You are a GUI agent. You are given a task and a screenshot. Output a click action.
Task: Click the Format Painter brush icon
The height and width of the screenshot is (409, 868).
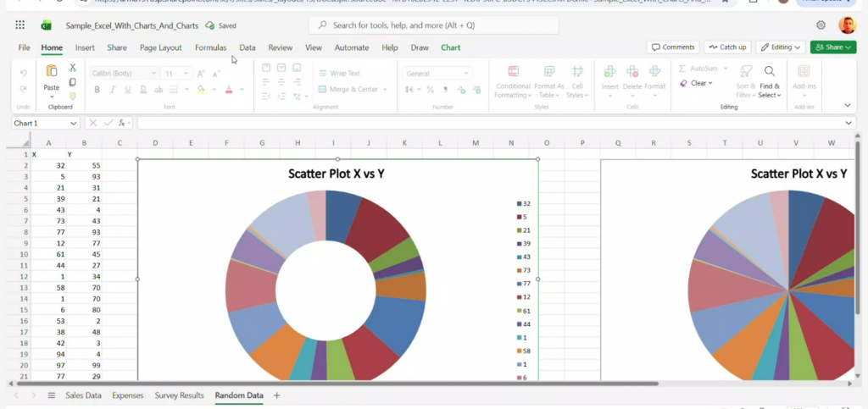(73, 97)
